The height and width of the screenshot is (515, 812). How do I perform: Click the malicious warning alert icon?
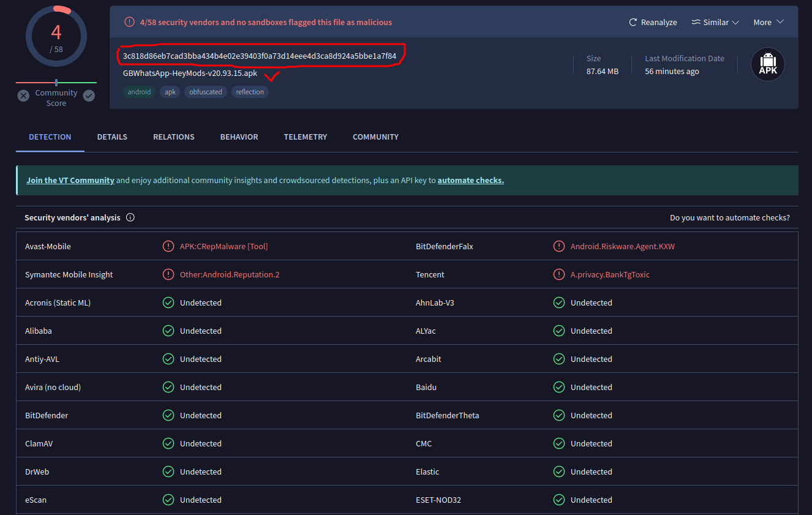tap(129, 22)
